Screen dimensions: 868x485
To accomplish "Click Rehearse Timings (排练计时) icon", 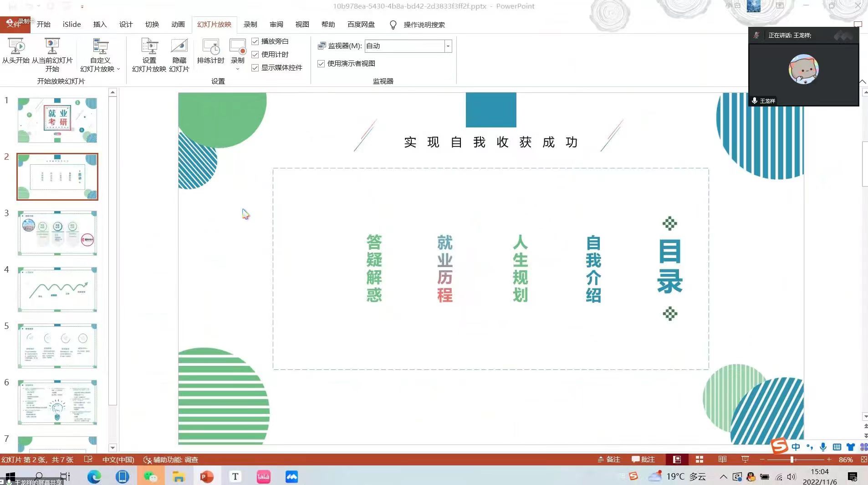I will pos(211,46).
